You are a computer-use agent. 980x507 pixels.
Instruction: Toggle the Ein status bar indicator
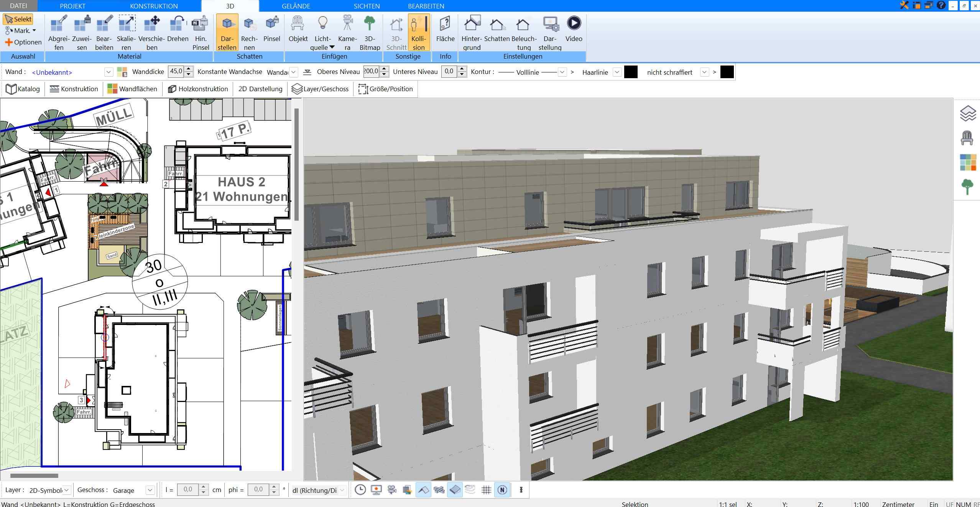click(934, 504)
